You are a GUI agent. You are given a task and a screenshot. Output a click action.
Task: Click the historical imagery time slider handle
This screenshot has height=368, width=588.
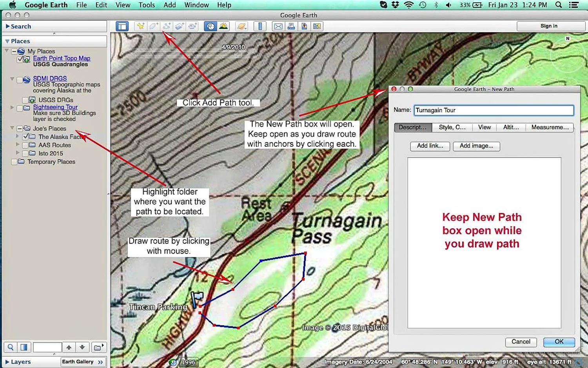(238, 55)
